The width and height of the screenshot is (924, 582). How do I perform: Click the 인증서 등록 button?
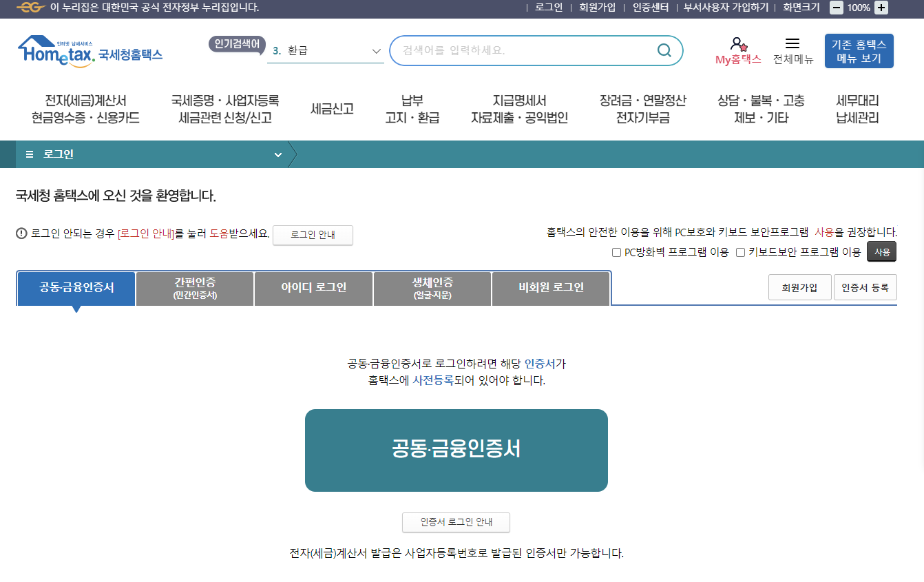pos(865,287)
